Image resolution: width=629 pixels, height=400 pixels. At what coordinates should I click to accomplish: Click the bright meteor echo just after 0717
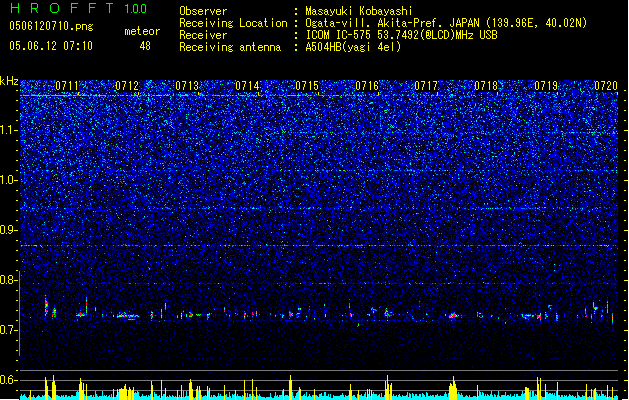coord(454,316)
